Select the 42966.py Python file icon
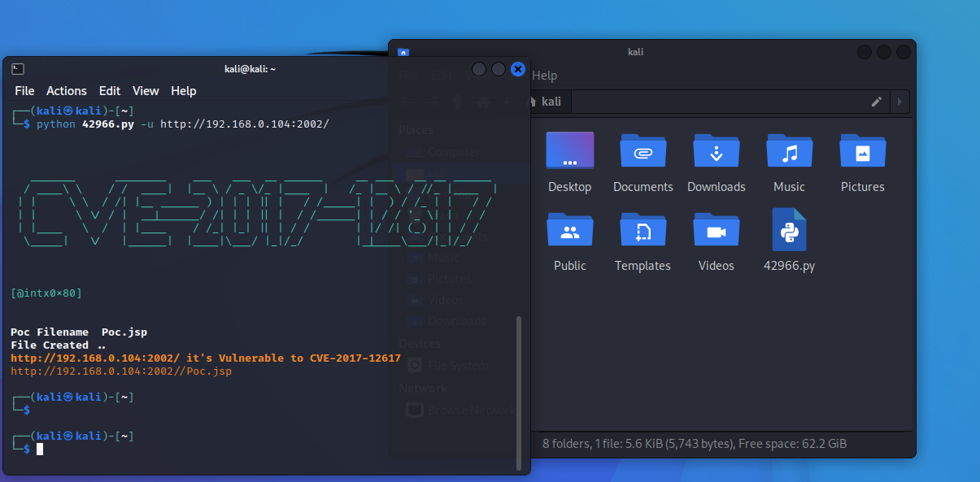The height and width of the screenshot is (482, 980). click(x=789, y=229)
